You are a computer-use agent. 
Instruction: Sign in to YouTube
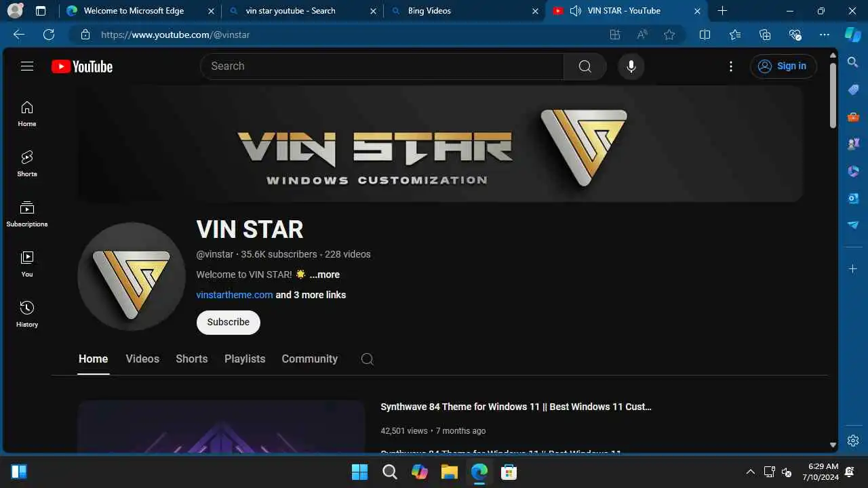pyautogui.click(x=783, y=66)
